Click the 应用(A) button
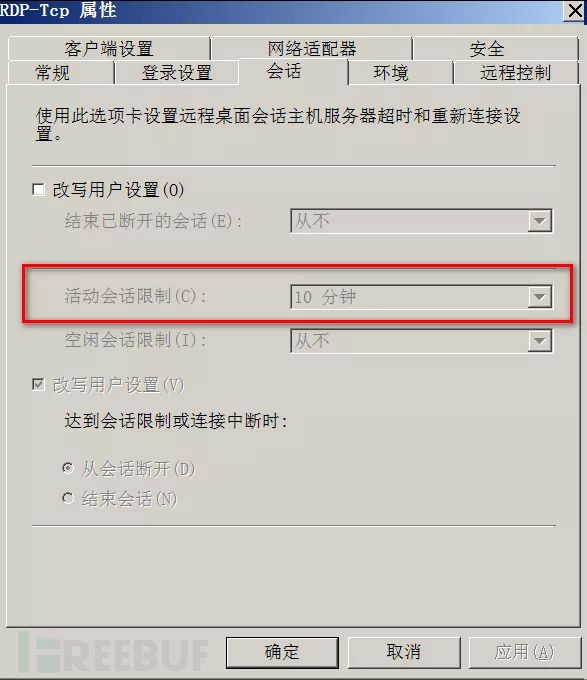Image resolution: width=587 pixels, height=680 pixels. (525, 652)
